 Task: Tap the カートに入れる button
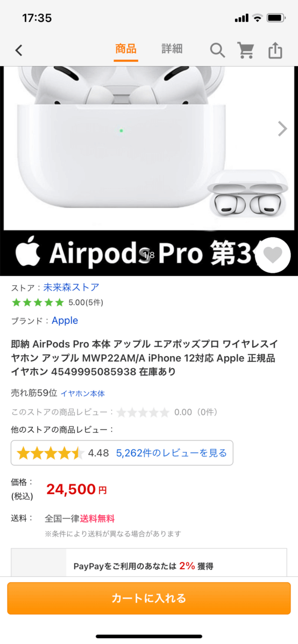click(149, 598)
